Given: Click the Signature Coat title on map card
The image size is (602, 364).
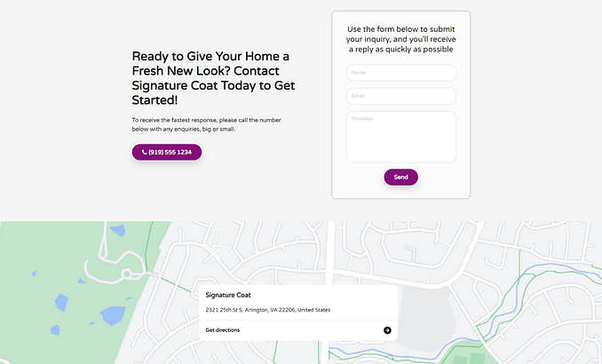Looking at the screenshot, I should (228, 294).
